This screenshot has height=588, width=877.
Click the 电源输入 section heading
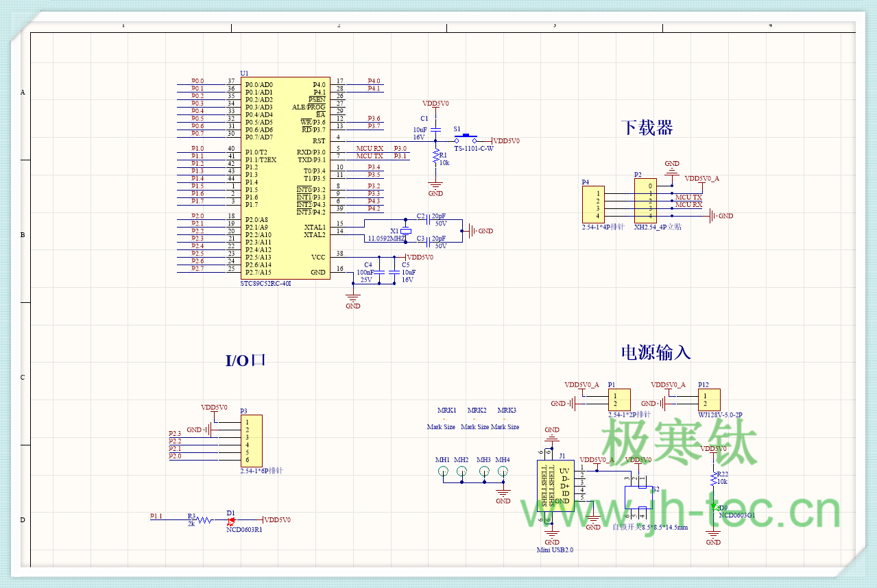(656, 352)
